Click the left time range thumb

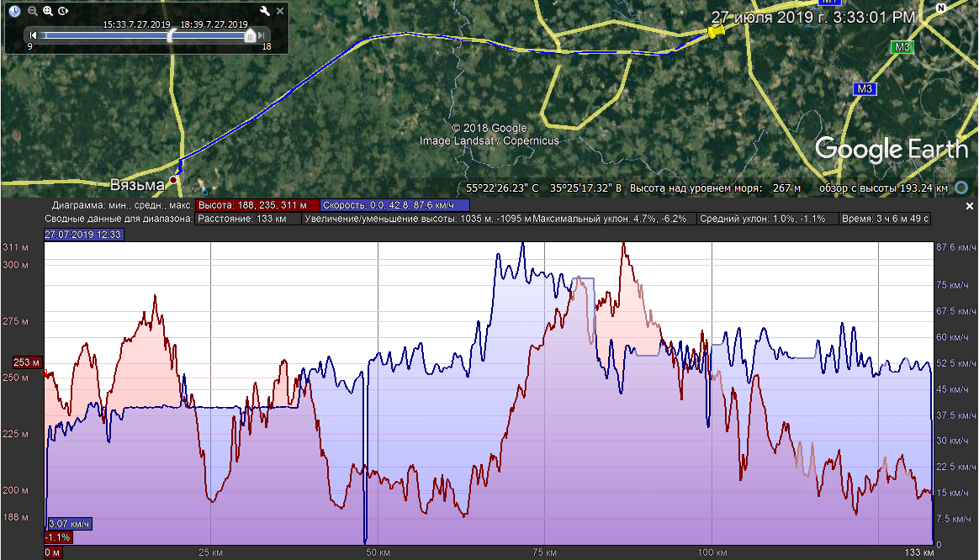click(172, 35)
